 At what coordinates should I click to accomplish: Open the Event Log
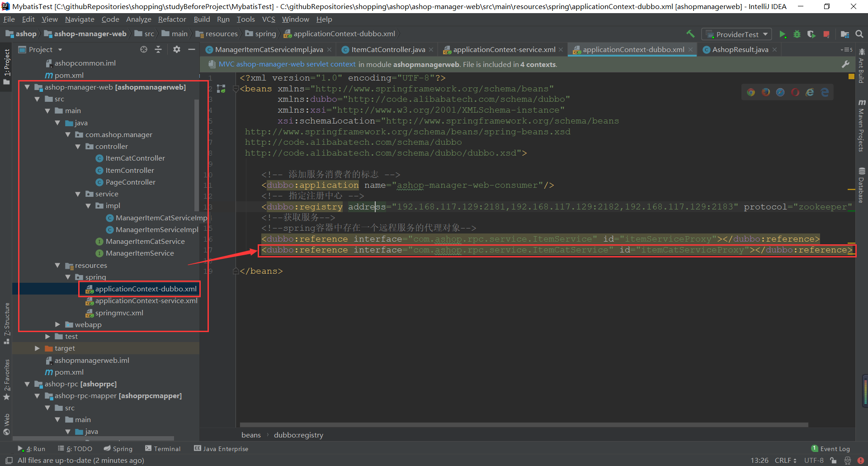click(830, 449)
